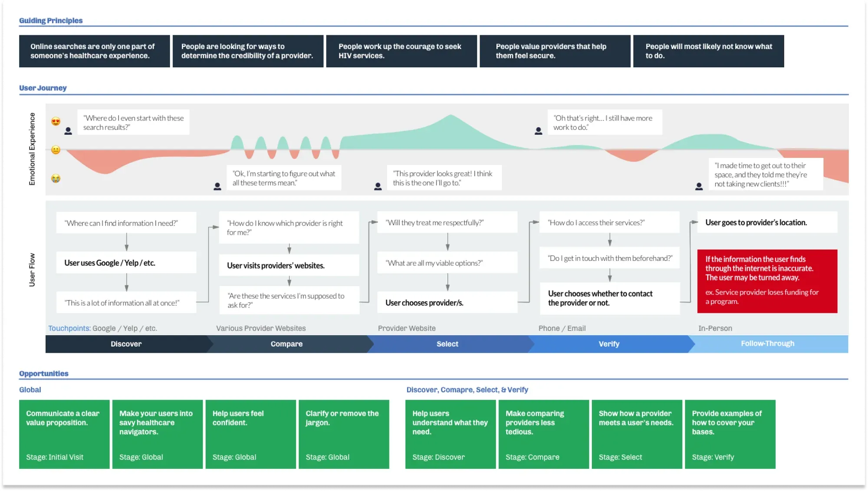Click the "Online searches are only one part" principle
Image resolution: width=868 pixels, height=491 pixels.
coord(95,51)
